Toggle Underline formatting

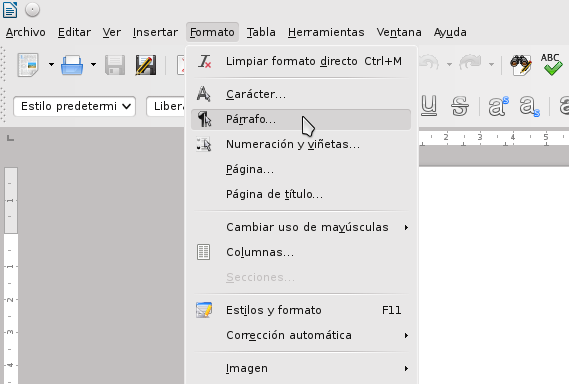(429, 106)
